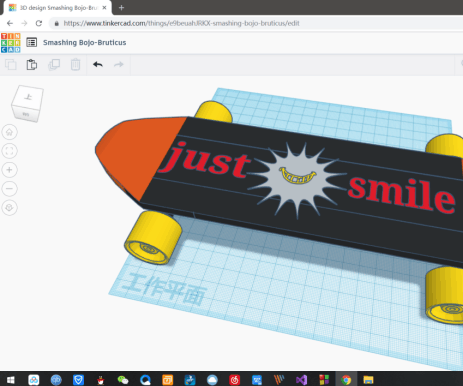Open the designs list icon beside the title

click(32, 42)
